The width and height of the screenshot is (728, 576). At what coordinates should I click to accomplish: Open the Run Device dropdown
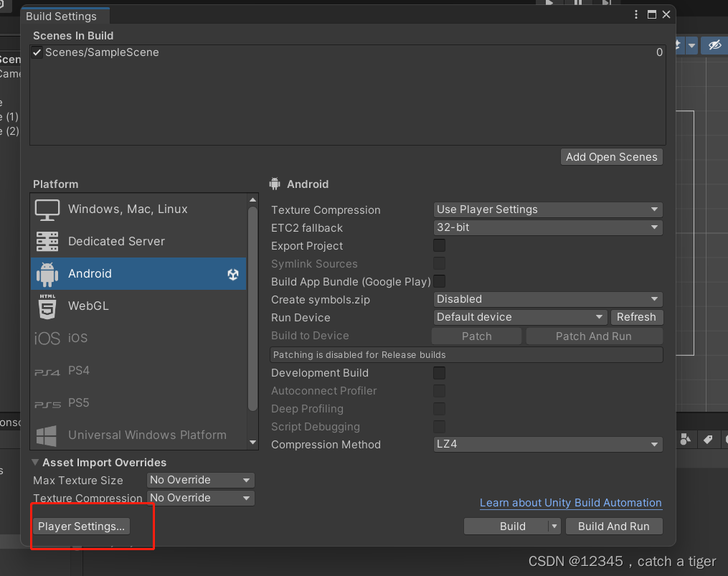[520, 317]
